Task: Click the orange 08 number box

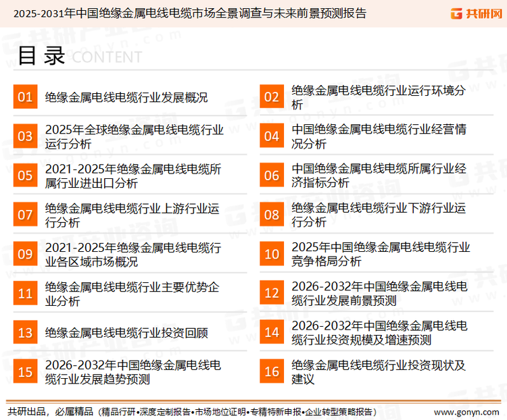Action: pos(272,215)
